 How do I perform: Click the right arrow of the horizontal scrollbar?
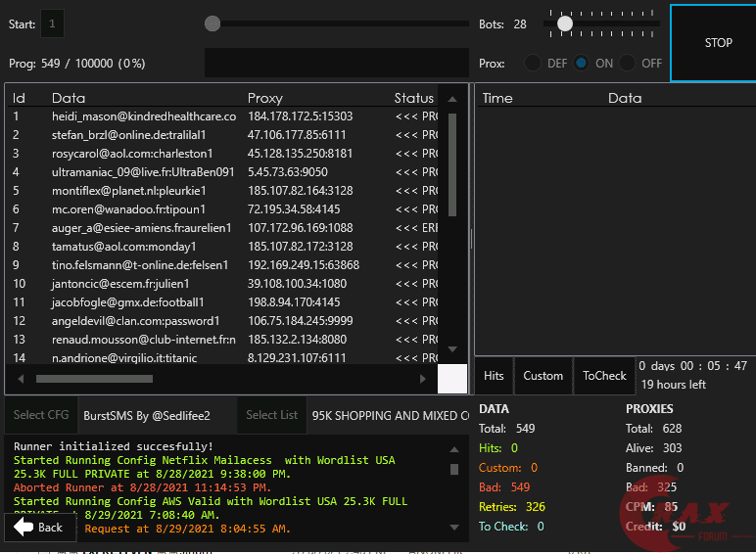422,379
